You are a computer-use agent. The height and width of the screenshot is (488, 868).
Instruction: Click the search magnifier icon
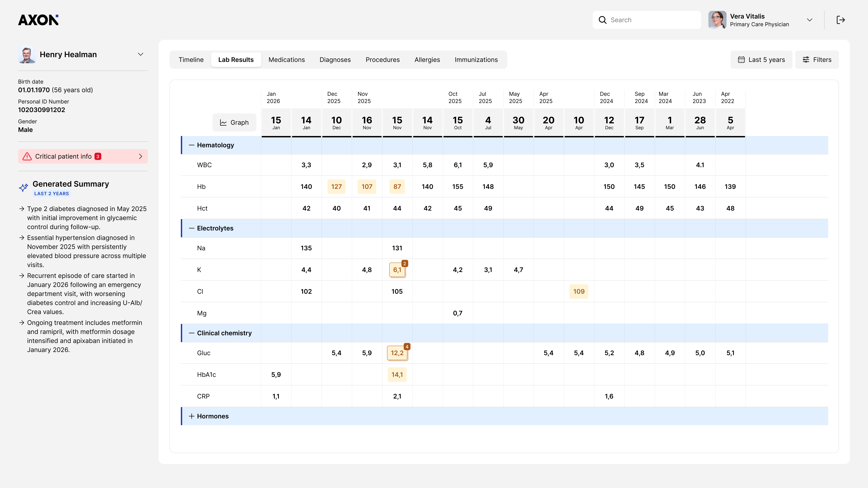click(x=602, y=20)
